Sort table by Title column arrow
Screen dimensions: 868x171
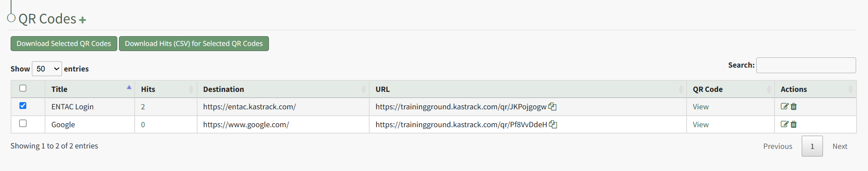(x=129, y=87)
